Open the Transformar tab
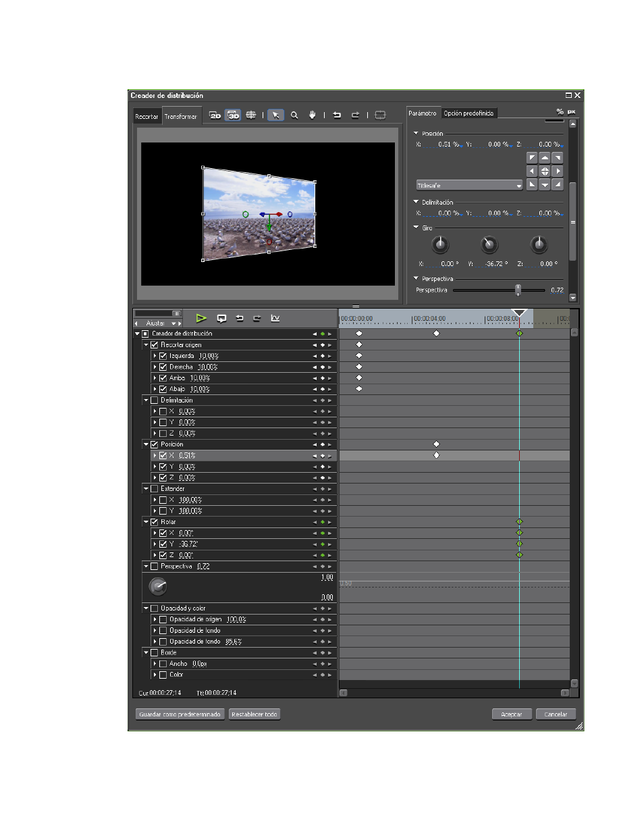 tap(181, 116)
